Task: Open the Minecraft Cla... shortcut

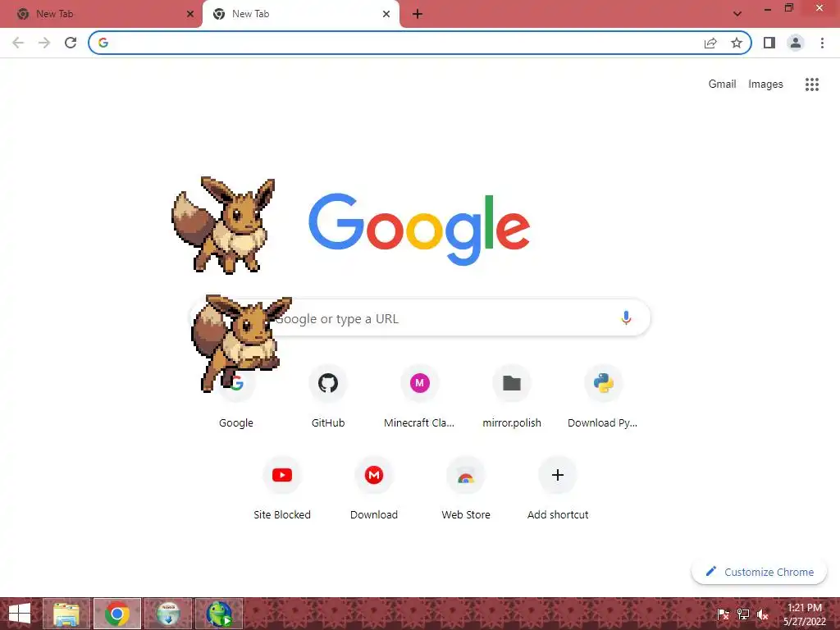Action: coord(419,396)
